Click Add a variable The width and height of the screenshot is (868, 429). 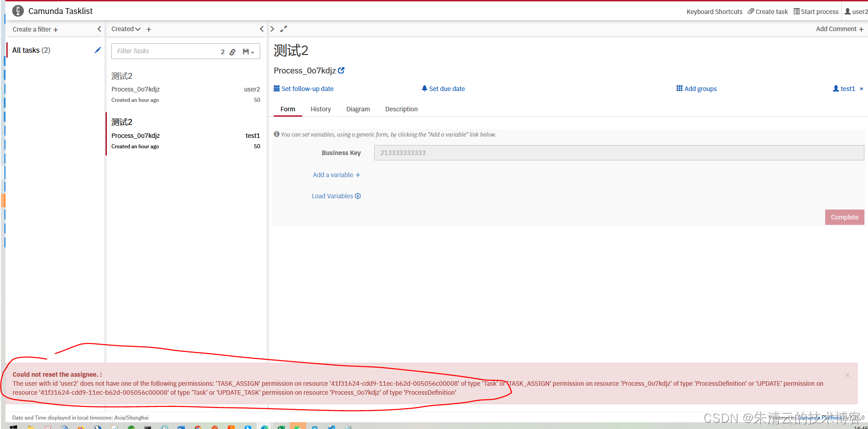click(336, 175)
